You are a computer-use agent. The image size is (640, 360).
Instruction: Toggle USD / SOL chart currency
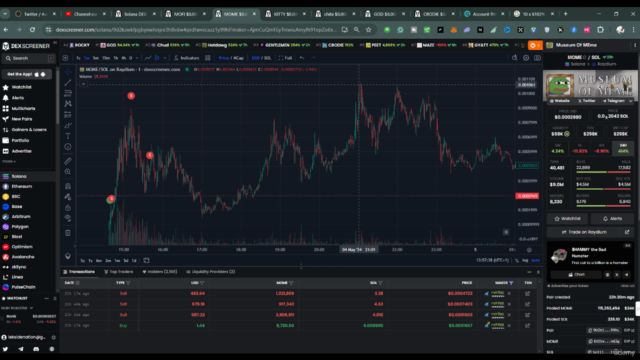click(261, 58)
